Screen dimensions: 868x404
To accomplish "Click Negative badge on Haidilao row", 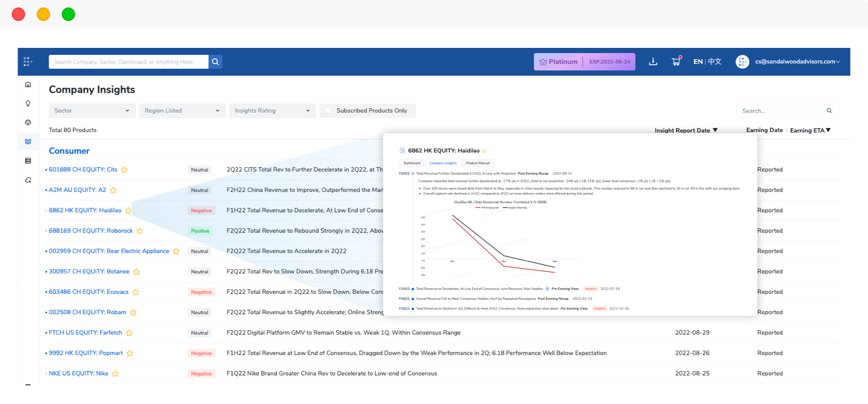I will (x=202, y=210).
